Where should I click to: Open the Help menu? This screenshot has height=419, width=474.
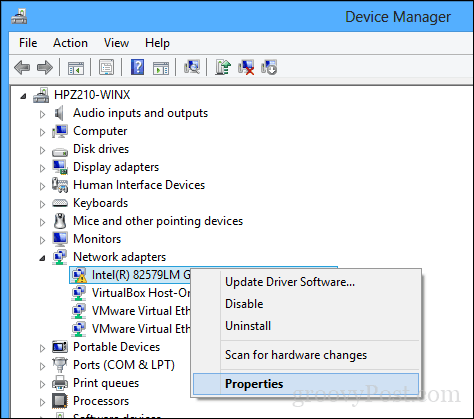point(157,43)
